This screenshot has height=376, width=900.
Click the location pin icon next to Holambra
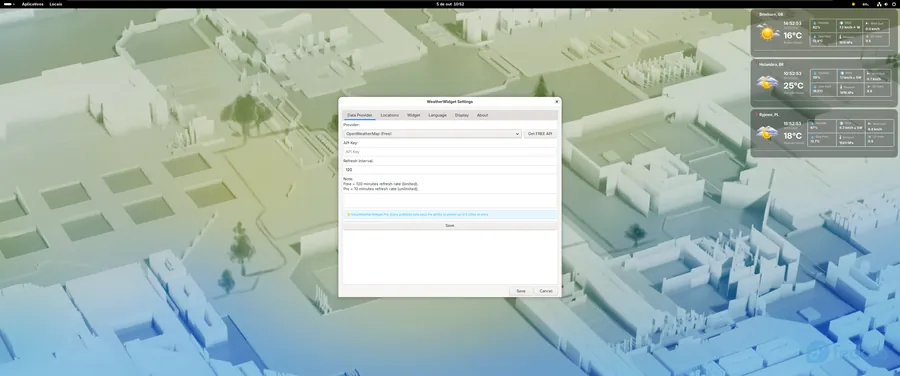757,64
